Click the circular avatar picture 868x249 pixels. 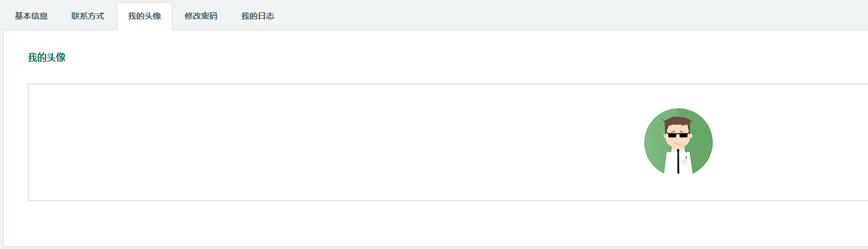679,142
